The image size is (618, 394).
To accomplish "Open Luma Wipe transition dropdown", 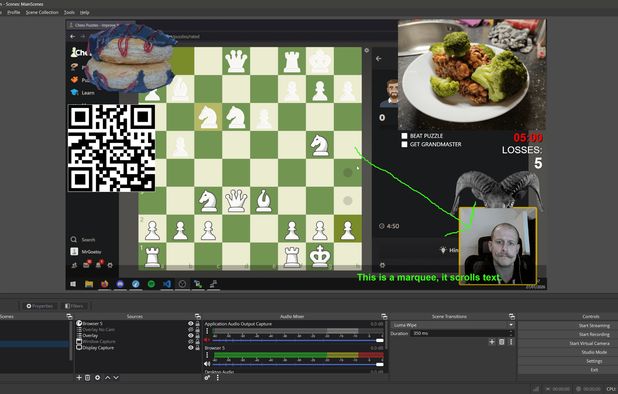I will tap(453, 325).
